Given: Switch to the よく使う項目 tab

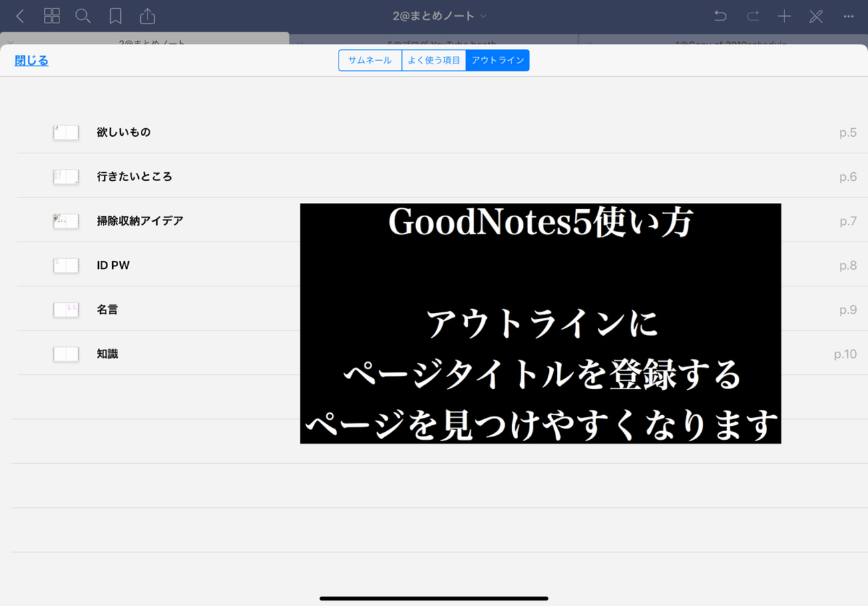Looking at the screenshot, I should pyautogui.click(x=434, y=60).
